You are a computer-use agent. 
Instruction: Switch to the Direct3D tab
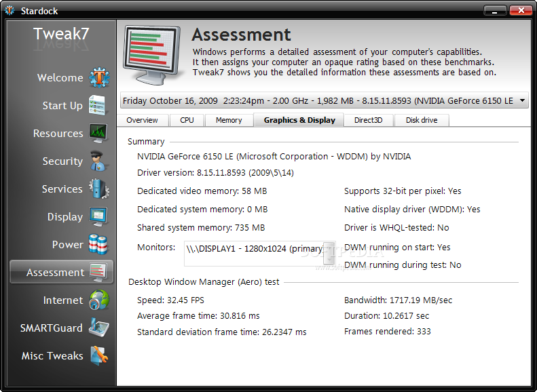[369, 120]
